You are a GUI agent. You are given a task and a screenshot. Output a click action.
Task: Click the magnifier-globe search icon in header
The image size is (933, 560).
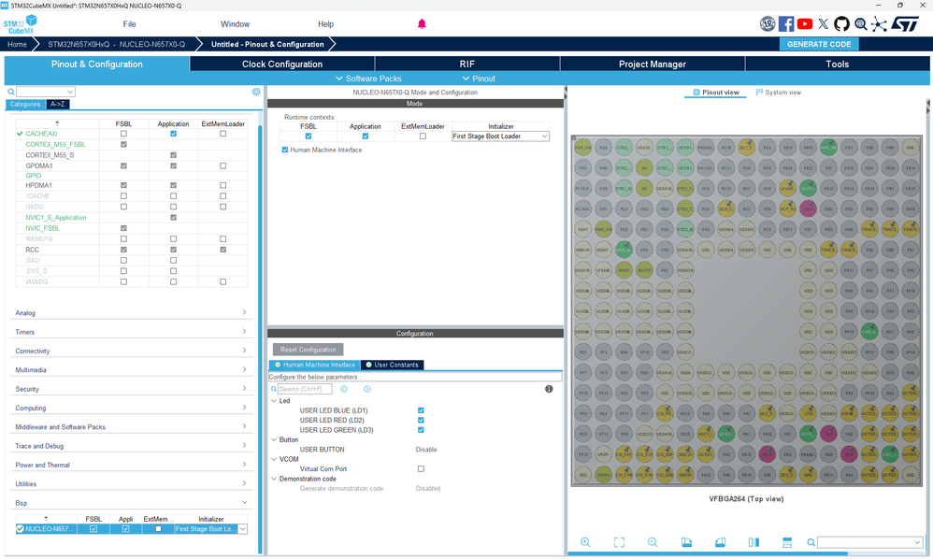click(860, 23)
